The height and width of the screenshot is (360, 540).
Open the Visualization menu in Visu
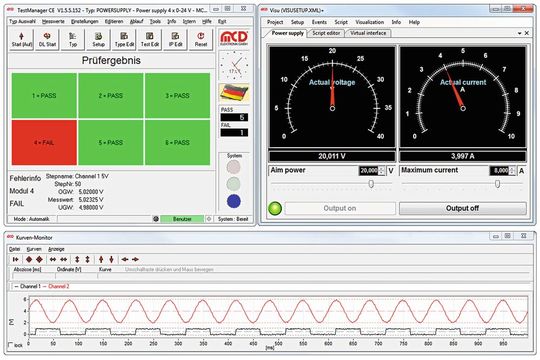[370, 22]
